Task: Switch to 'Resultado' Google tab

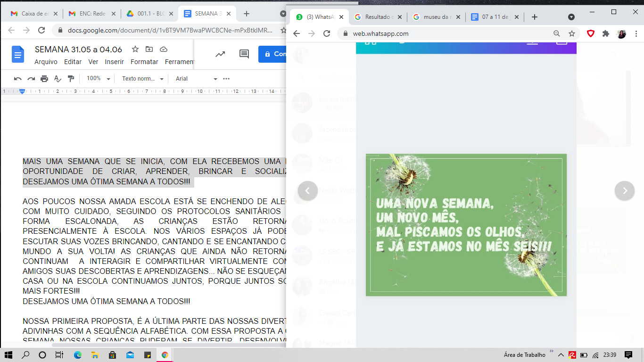Action: click(377, 17)
